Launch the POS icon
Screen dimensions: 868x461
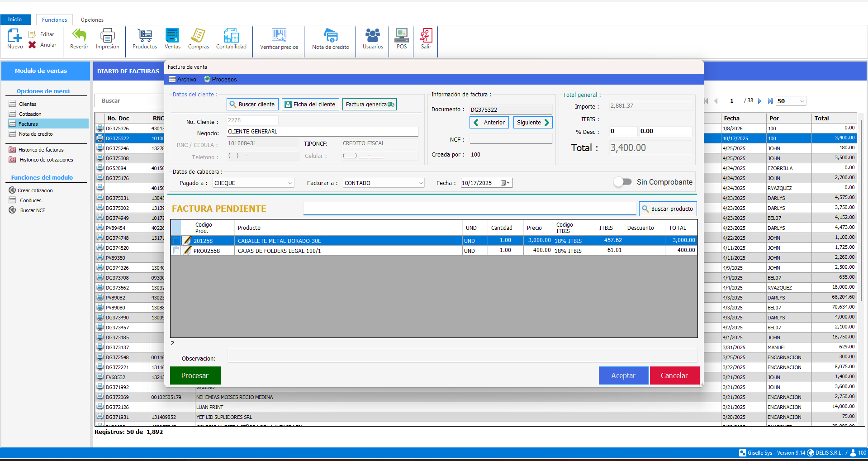point(402,36)
